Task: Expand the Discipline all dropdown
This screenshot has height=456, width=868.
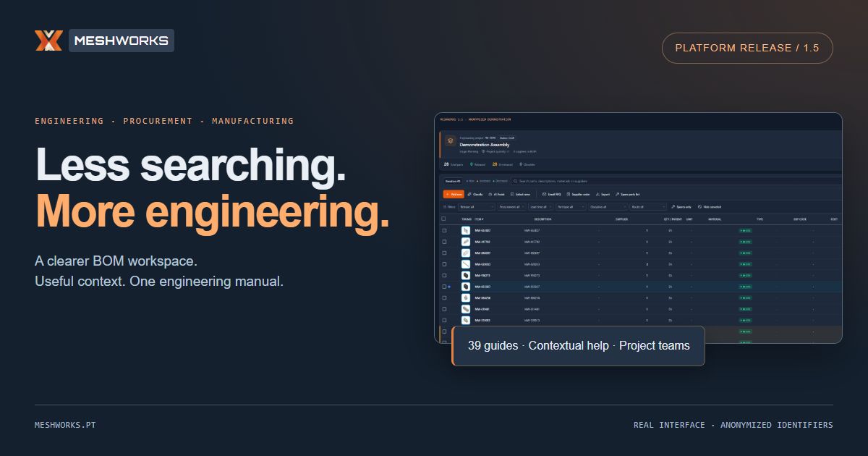Action: [608, 207]
